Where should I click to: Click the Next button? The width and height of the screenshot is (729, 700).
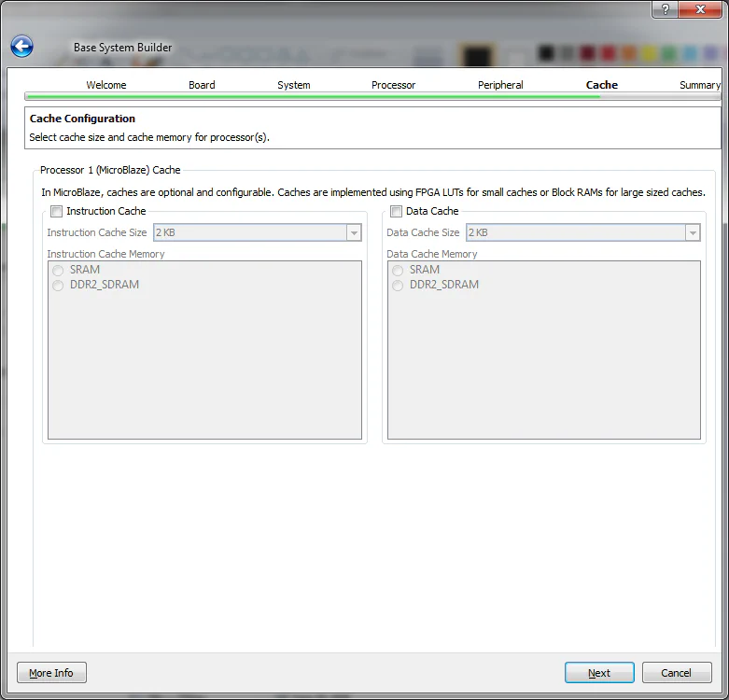[x=599, y=673]
